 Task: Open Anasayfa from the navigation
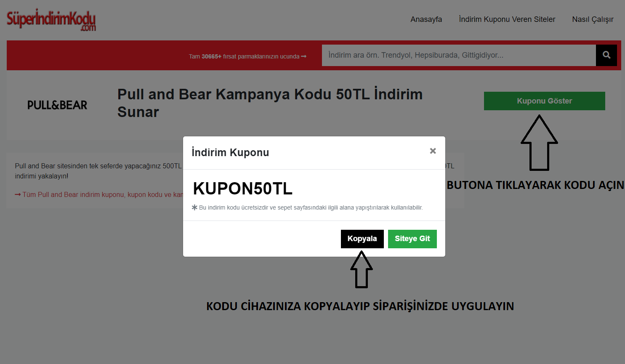(x=426, y=19)
